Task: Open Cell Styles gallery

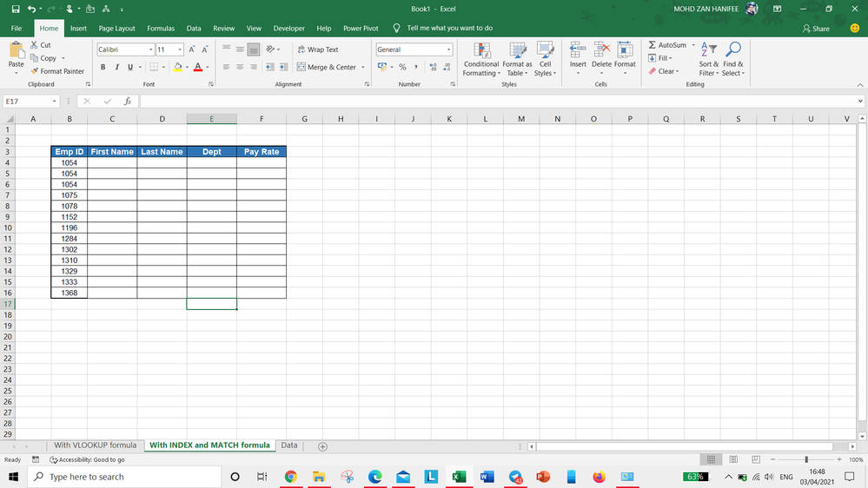Action: (546, 59)
